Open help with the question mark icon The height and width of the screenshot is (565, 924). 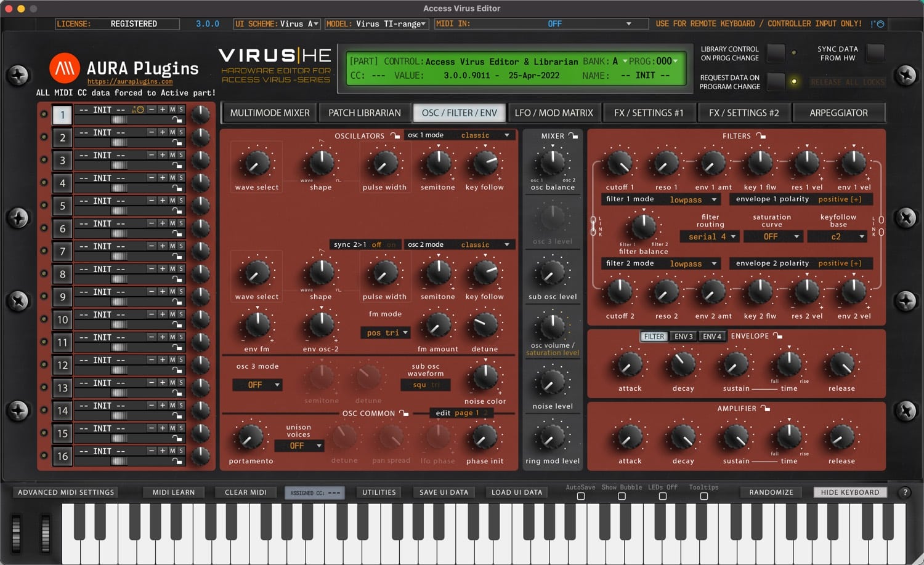[905, 492]
